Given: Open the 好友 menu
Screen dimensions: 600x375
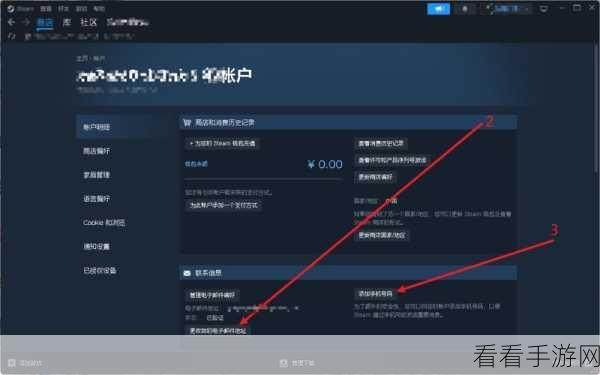Looking at the screenshot, I should [x=64, y=8].
